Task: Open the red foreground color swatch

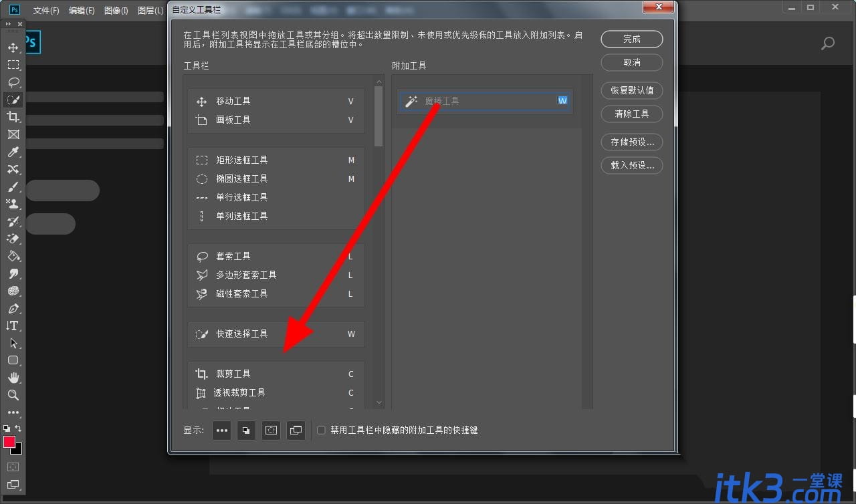Action: [9, 442]
